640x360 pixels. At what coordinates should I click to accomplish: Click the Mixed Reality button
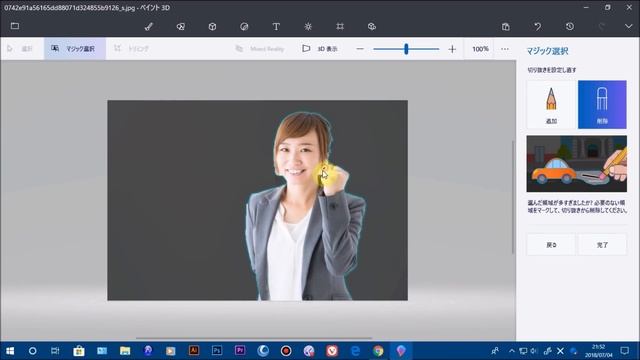(260, 49)
